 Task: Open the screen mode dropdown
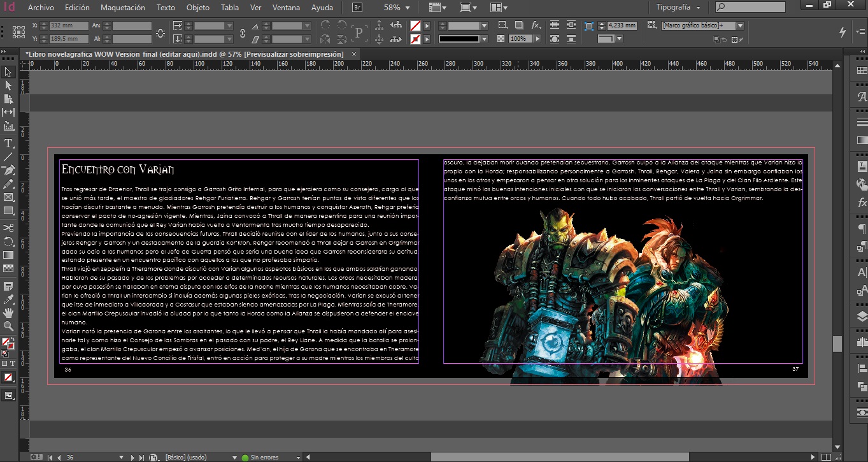(x=469, y=8)
